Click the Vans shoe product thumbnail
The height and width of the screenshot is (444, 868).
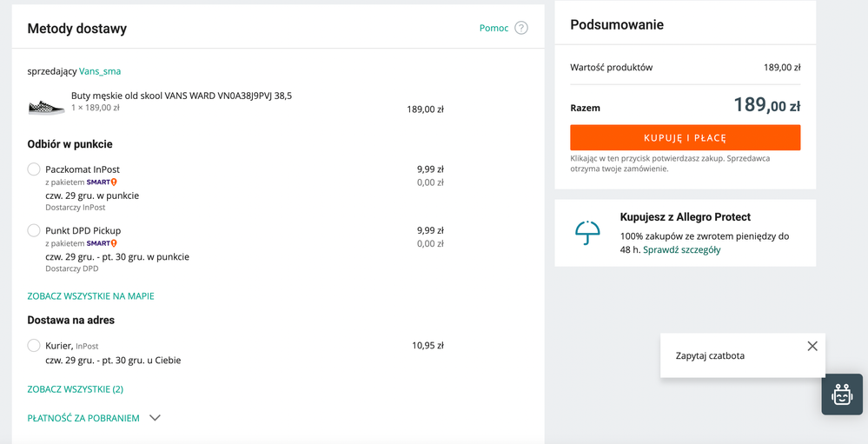click(x=47, y=107)
